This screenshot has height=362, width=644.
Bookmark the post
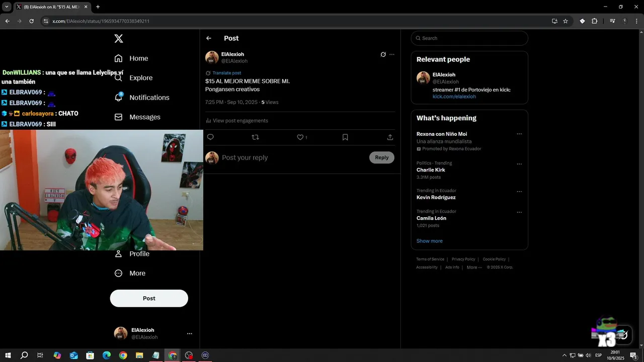[345, 137]
